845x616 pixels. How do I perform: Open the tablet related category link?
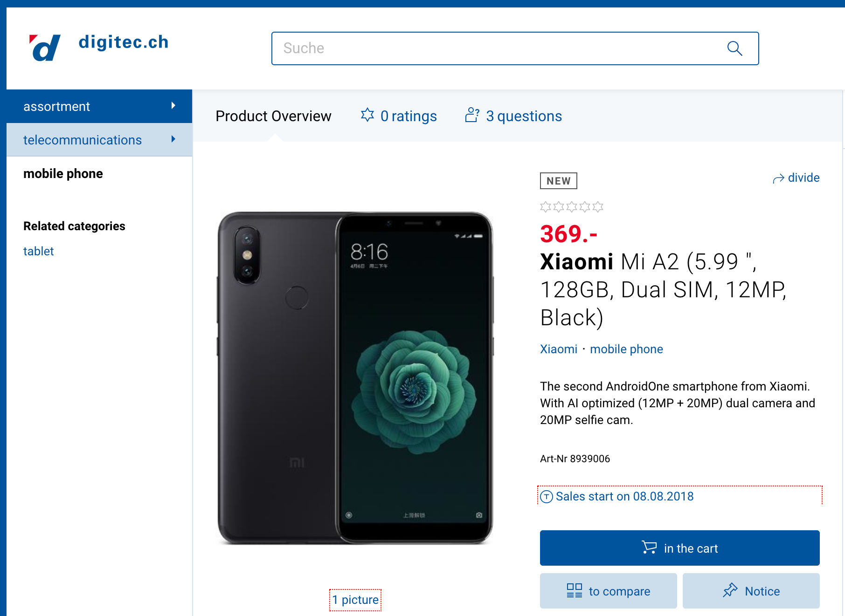tap(39, 251)
